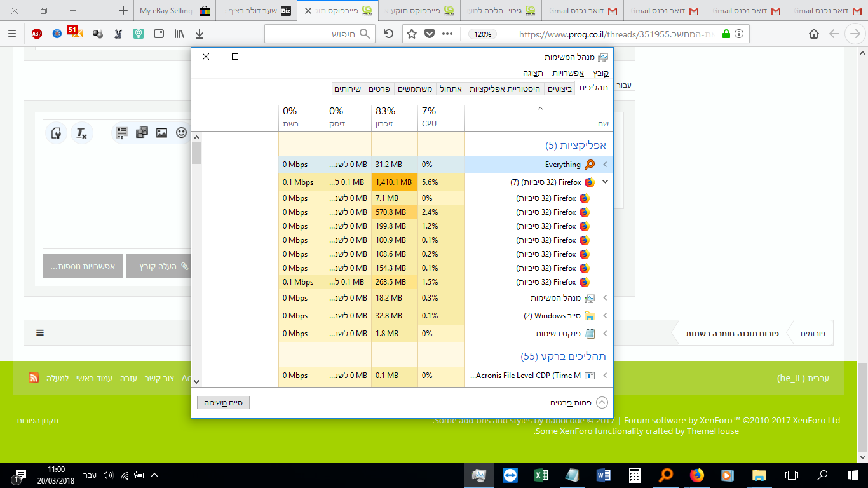Switch to the היסטוריית אפליקציות tab
The width and height of the screenshot is (868, 488).
point(505,88)
